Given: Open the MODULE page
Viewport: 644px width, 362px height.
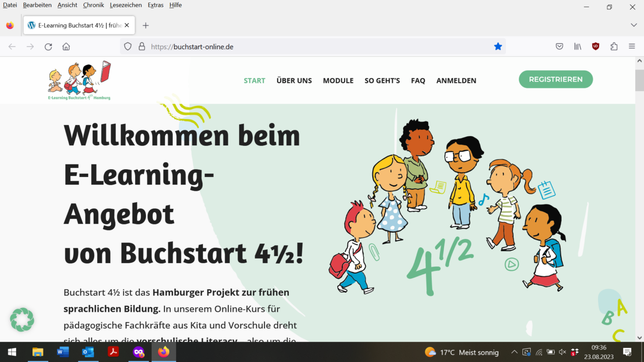Looking at the screenshot, I should [x=338, y=81].
